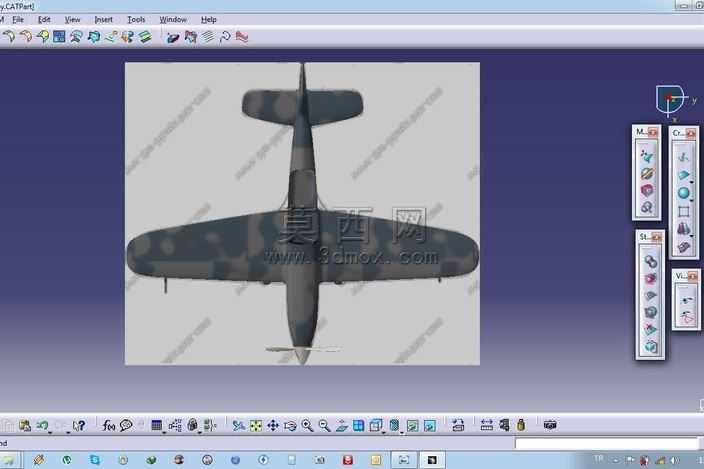Viewport: 704px width, 469px height.
Task: Click the blue grid panel icon in the top toolbar
Action: (59, 37)
